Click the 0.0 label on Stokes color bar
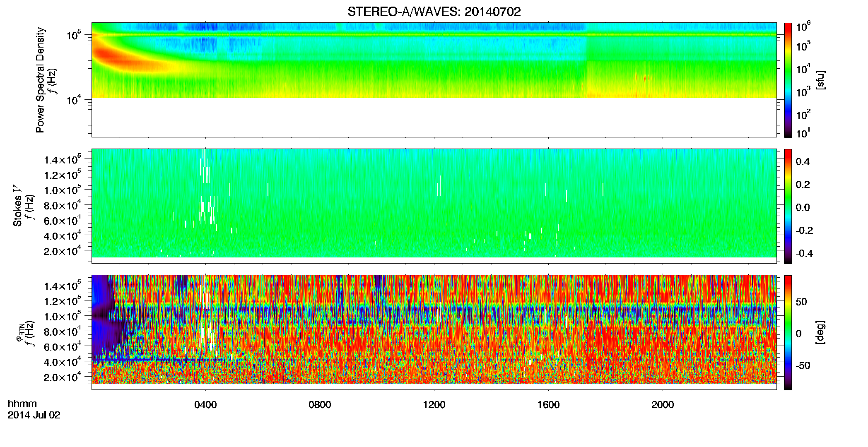Viewport: 868px width, 447px height. point(803,207)
